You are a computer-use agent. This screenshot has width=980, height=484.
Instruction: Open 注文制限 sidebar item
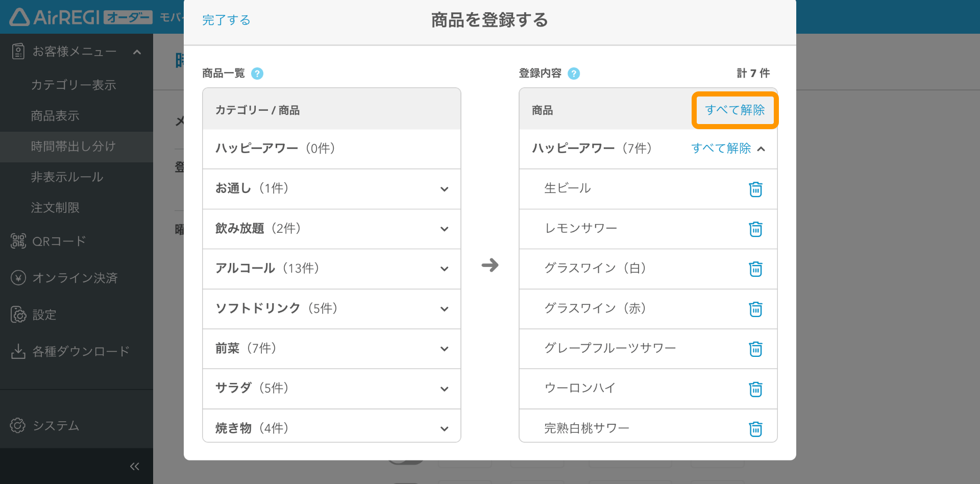(55, 208)
